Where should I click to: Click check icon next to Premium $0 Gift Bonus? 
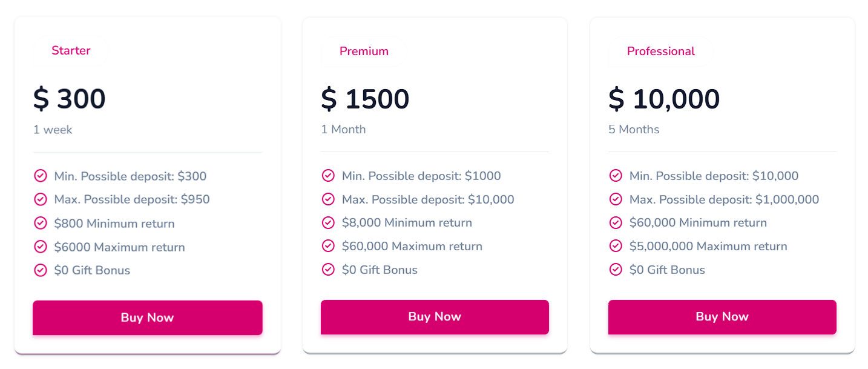pos(328,269)
